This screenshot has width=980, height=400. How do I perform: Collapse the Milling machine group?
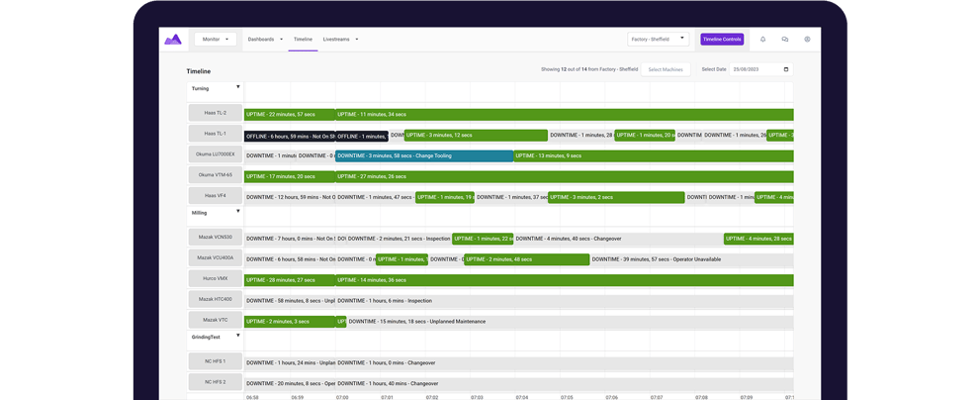point(237,211)
